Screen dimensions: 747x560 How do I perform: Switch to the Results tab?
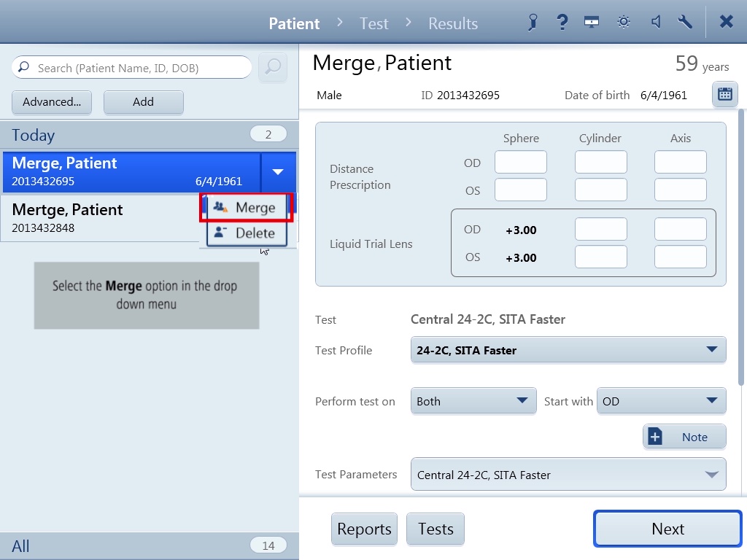click(452, 23)
